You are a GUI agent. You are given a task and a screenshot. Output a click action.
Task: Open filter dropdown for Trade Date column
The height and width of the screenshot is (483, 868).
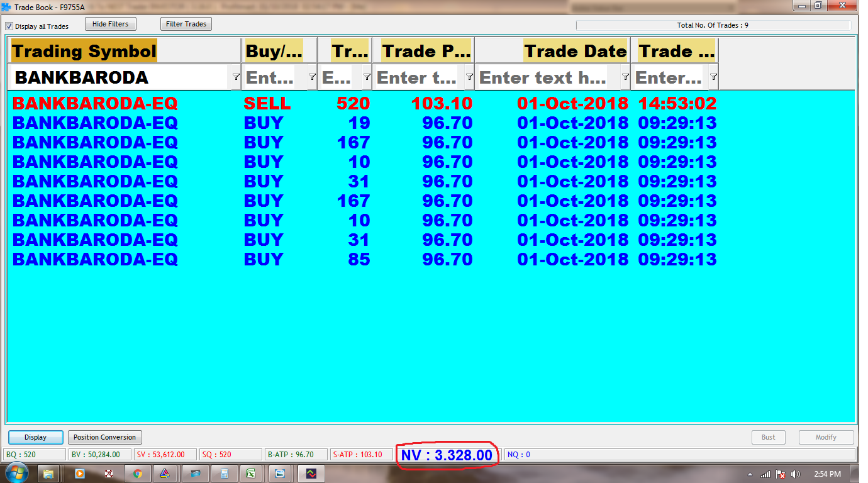[x=625, y=77]
